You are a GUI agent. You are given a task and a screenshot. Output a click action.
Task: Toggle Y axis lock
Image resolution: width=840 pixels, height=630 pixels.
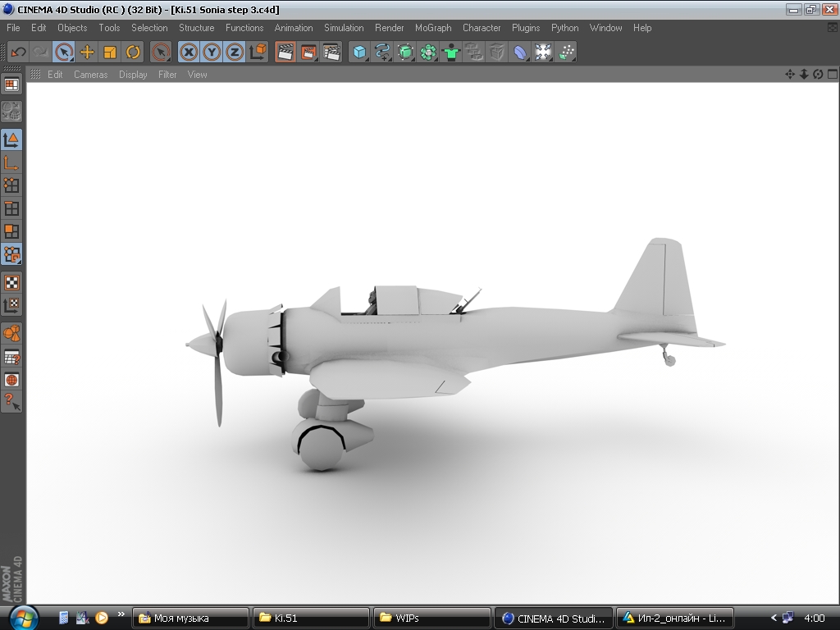[x=212, y=52]
